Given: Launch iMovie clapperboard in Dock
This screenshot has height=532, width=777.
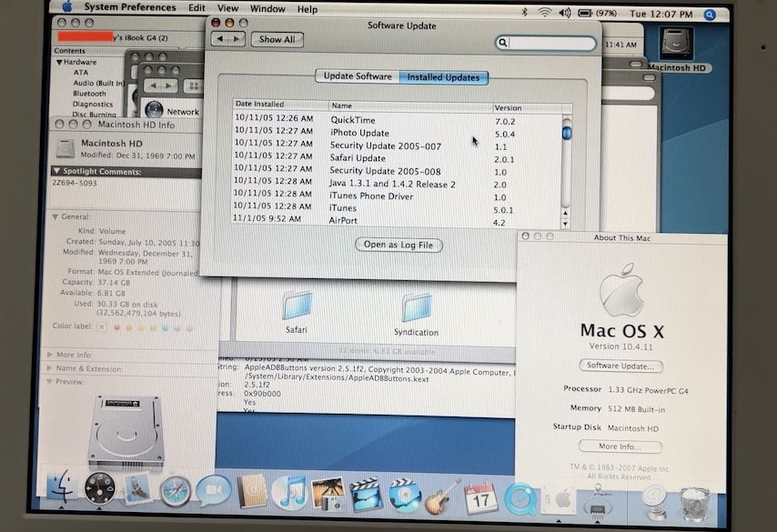Looking at the screenshot, I should (x=366, y=495).
